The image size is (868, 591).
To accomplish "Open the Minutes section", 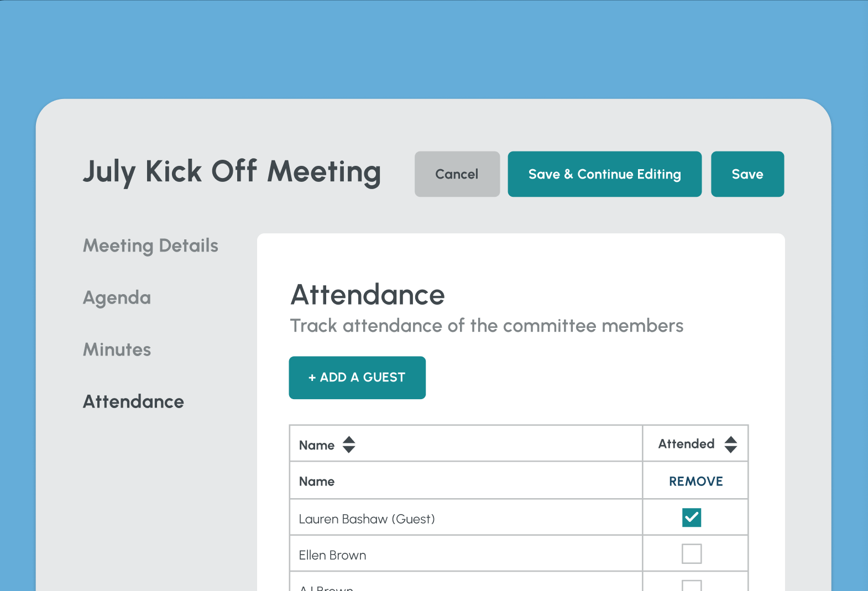I will coord(117,349).
